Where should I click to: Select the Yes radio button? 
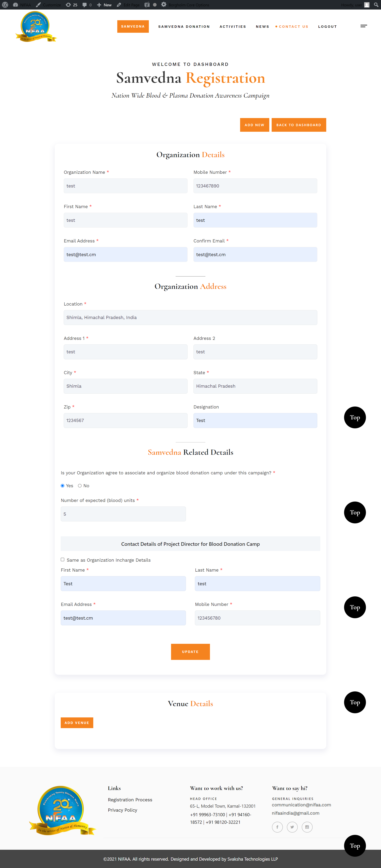(62, 485)
